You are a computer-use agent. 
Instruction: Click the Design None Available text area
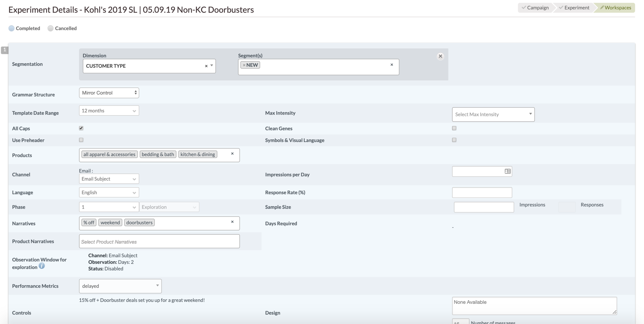[x=534, y=306]
